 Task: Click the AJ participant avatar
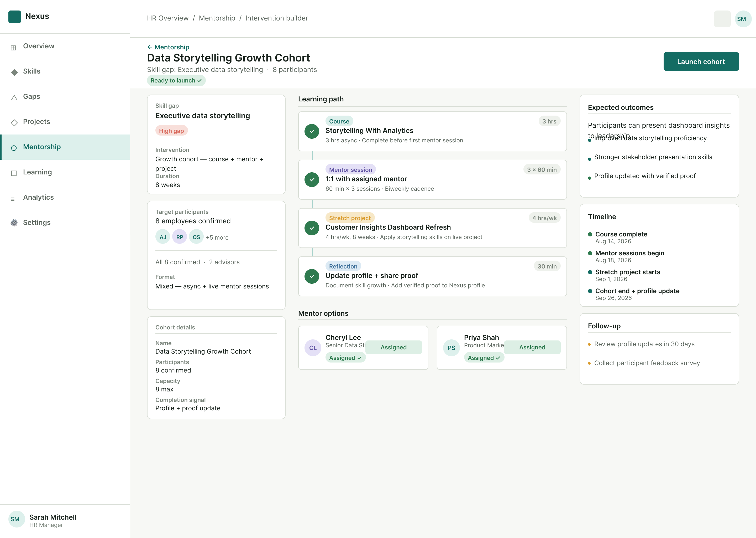click(x=163, y=237)
